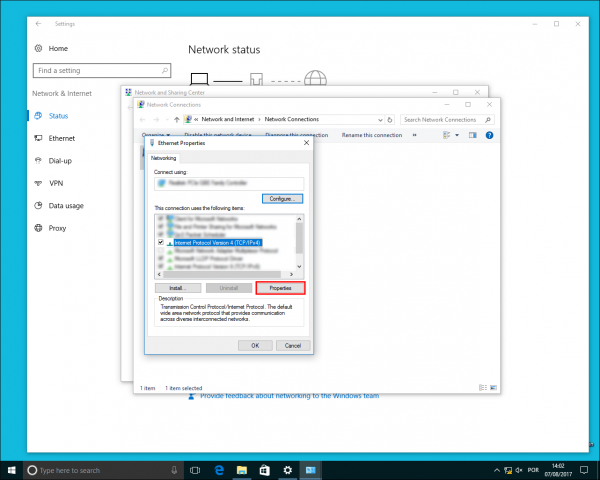This screenshot has width=600, height=480.
Task: Click Uninstall button in Ethernet Properties
Action: coord(229,288)
